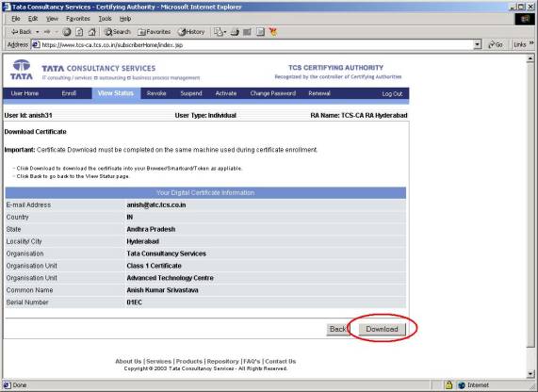The height and width of the screenshot is (392, 538).
Task: Click the Common Name value Anish Kumar Srivastava
Action: 162,290
